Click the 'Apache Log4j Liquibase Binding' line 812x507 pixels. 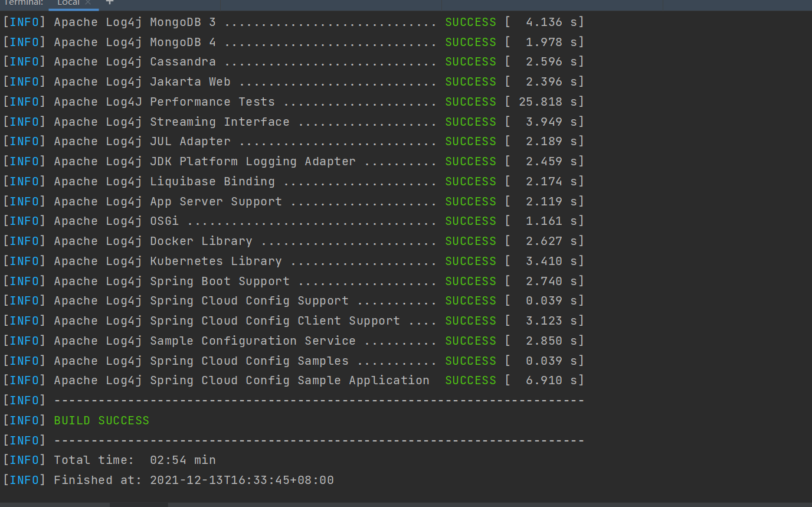(293, 182)
